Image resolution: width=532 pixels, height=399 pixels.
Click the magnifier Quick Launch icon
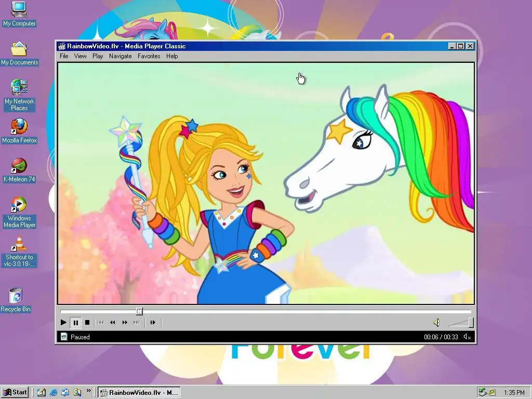pos(77,393)
